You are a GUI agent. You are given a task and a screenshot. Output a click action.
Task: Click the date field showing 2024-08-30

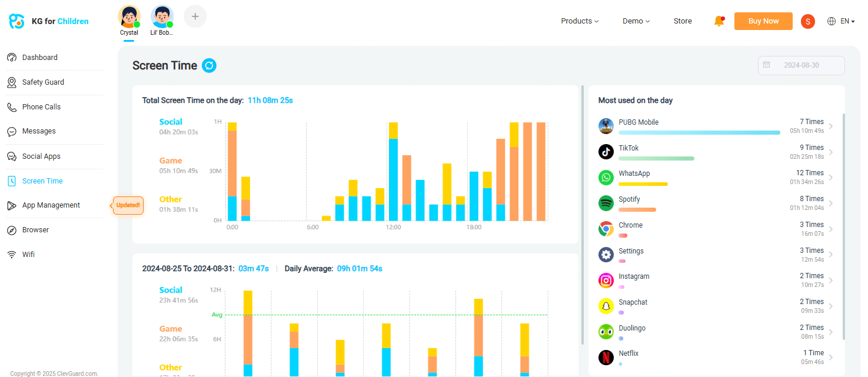click(x=802, y=65)
